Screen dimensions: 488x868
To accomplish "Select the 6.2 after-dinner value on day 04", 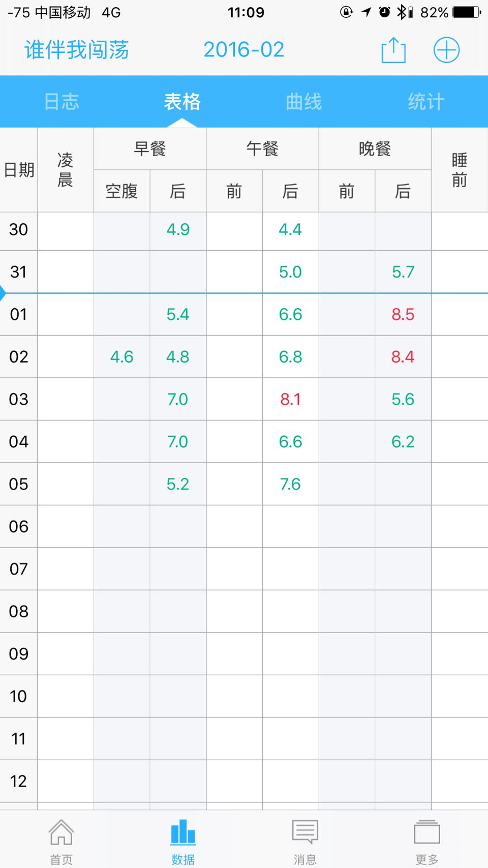I will (x=403, y=441).
